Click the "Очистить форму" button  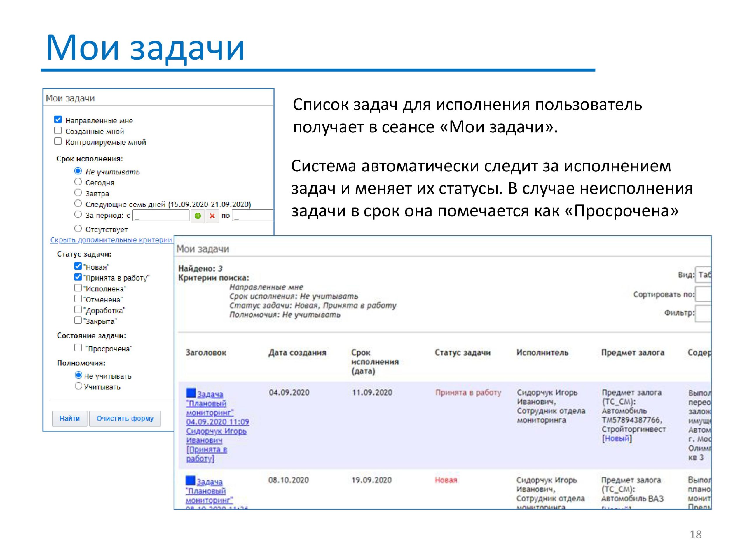point(125,419)
